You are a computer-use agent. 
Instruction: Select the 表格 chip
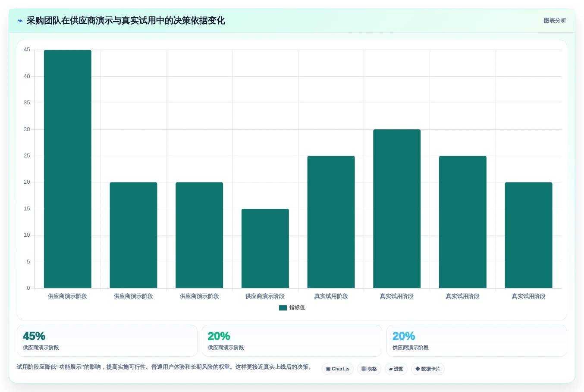[x=369, y=369]
